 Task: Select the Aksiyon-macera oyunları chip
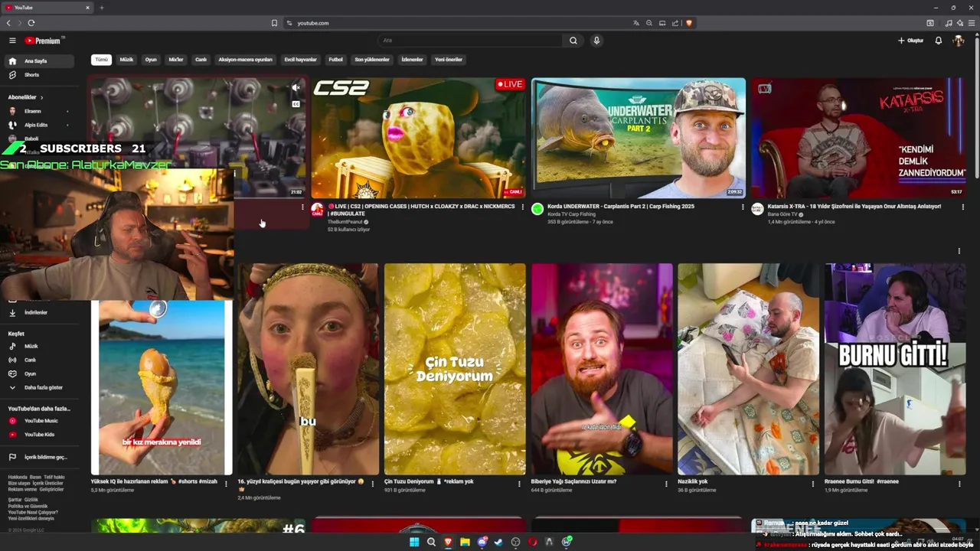pyautogui.click(x=245, y=60)
